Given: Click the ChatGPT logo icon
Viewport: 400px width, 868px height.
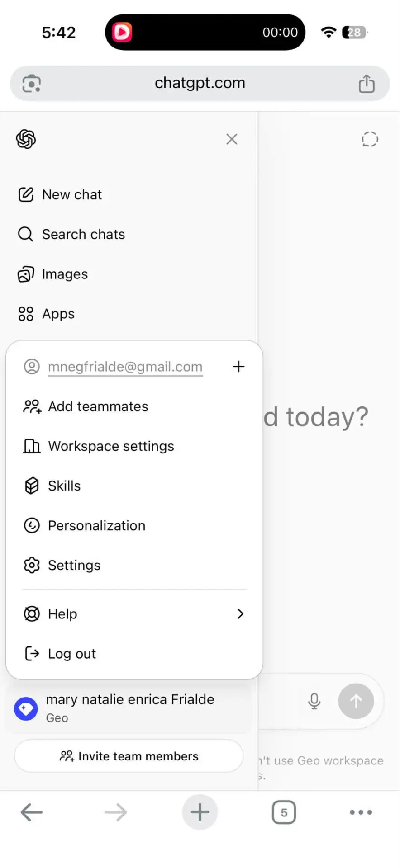Looking at the screenshot, I should point(26,139).
